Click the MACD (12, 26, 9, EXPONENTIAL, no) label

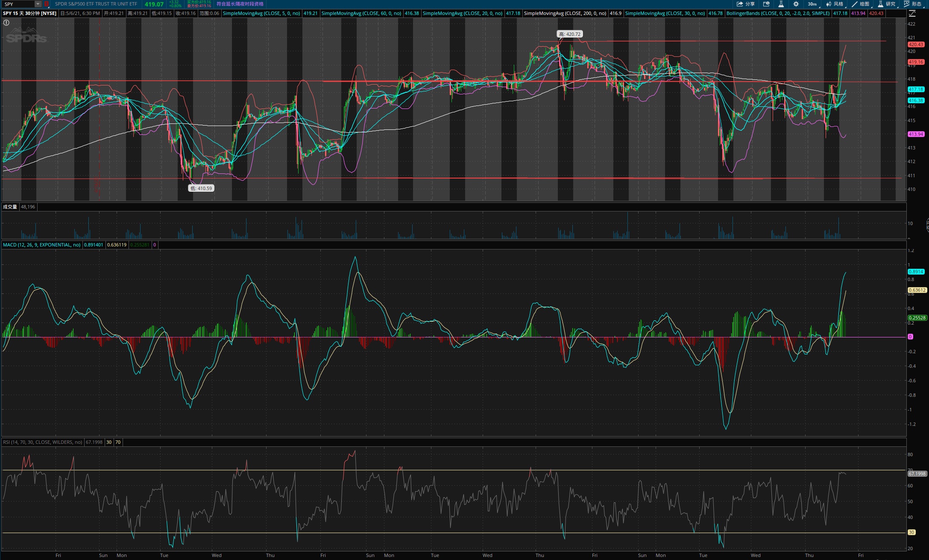pos(41,245)
